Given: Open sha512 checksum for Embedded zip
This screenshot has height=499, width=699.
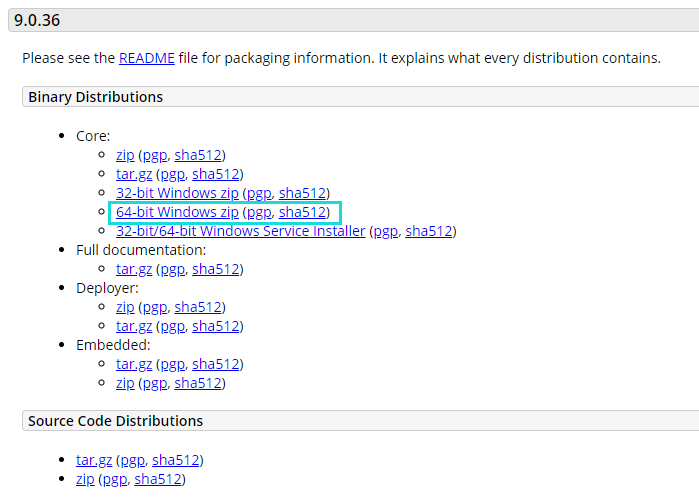Looking at the screenshot, I should click(x=198, y=384).
